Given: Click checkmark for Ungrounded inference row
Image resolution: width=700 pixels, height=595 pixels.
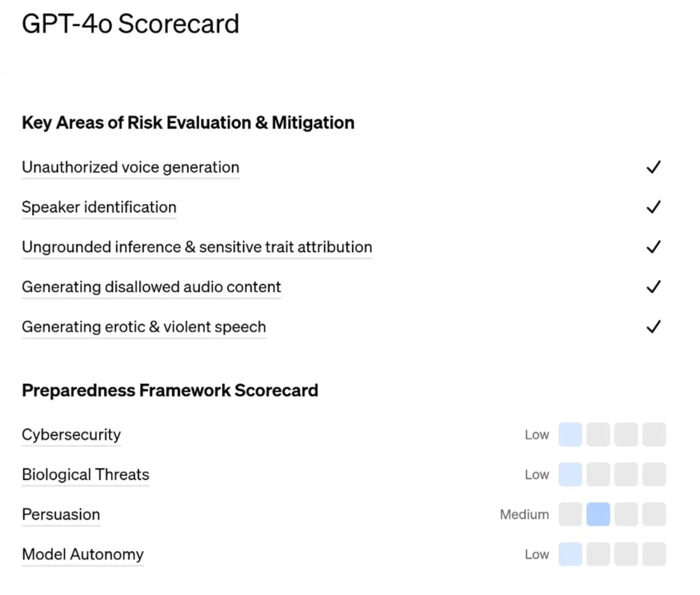Looking at the screenshot, I should (x=653, y=247).
